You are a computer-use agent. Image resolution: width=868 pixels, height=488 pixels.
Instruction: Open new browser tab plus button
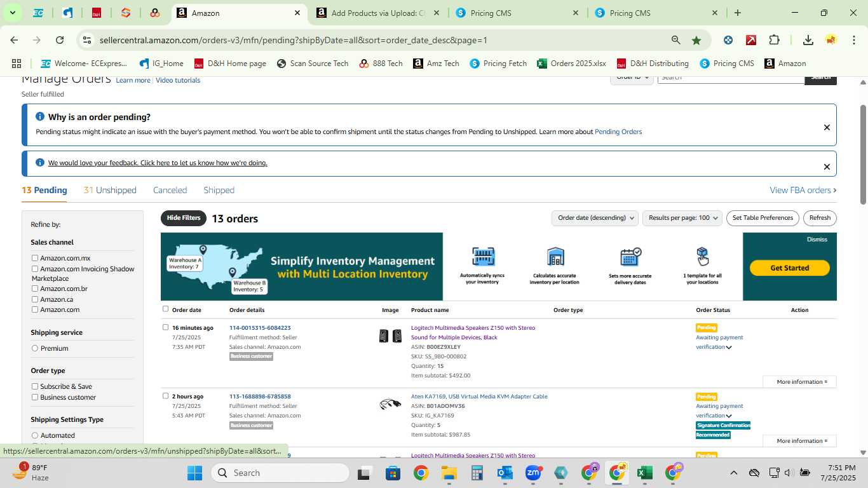[737, 13]
